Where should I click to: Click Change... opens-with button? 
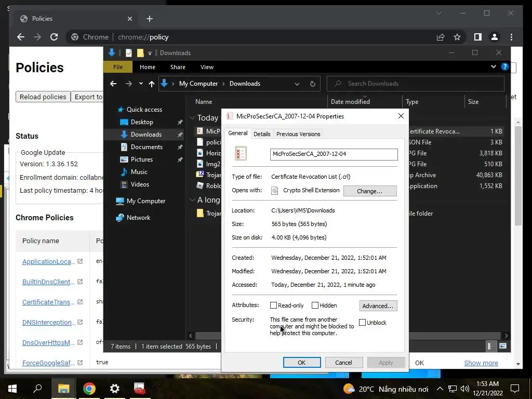pos(370,191)
